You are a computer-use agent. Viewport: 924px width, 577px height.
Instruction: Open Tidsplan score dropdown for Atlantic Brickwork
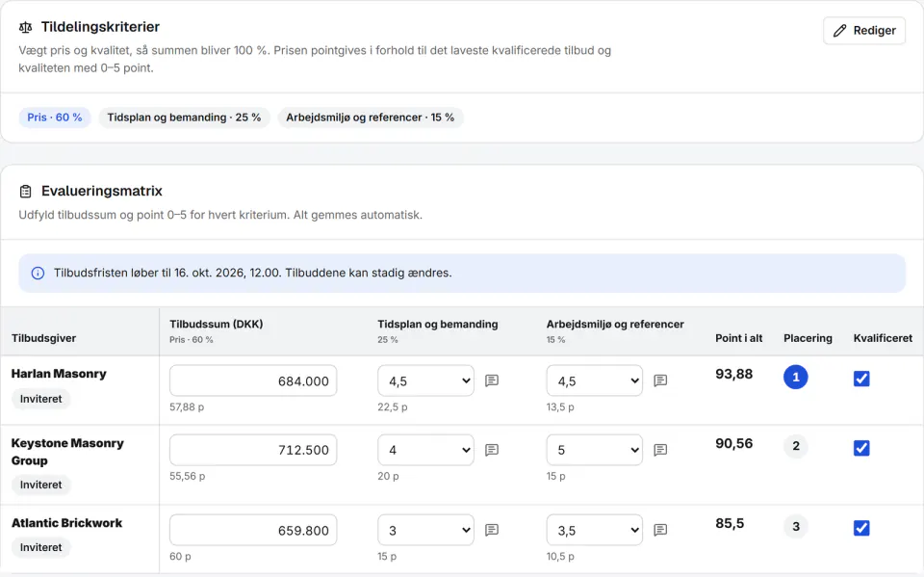pyautogui.click(x=425, y=530)
